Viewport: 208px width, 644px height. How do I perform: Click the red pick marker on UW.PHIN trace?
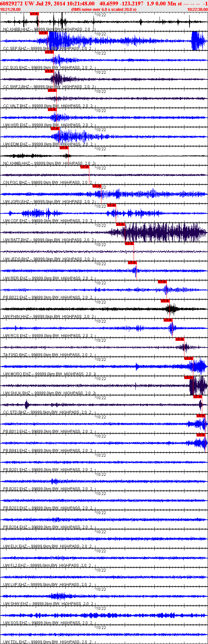tap(165, 301)
